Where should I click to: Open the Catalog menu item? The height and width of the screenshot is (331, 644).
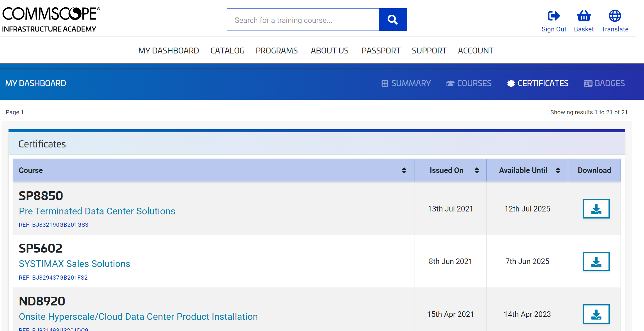(227, 51)
